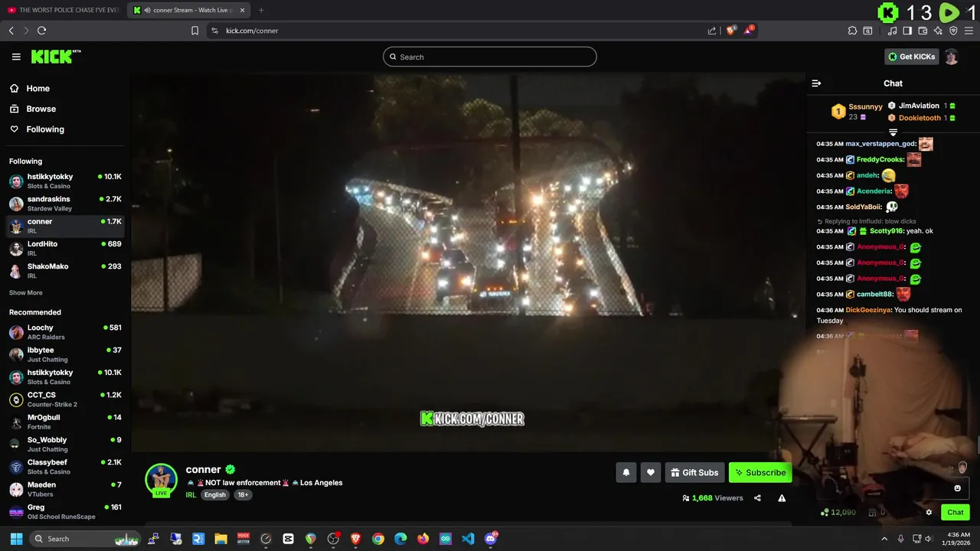Screen dimensions: 980x551
Task: Toggle the browser sidebar panel
Action: (x=907, y=31)
